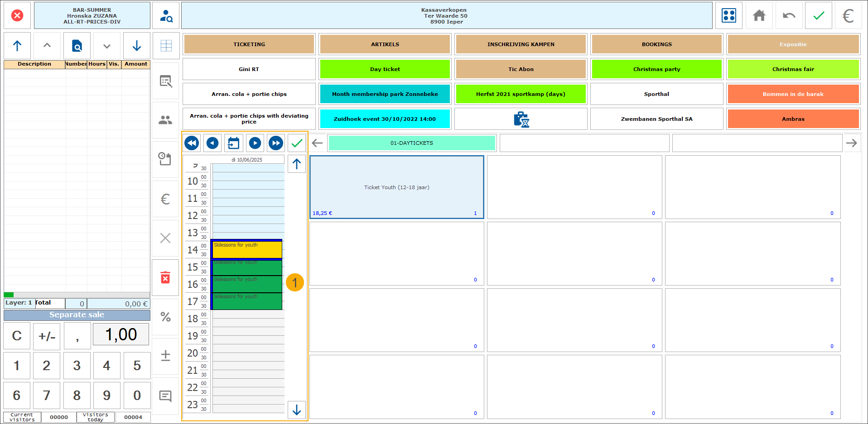Image resolution: width=868 pixels, height=424 pixels.
Task: Open the TICKETING category
Action: (249, 44)
